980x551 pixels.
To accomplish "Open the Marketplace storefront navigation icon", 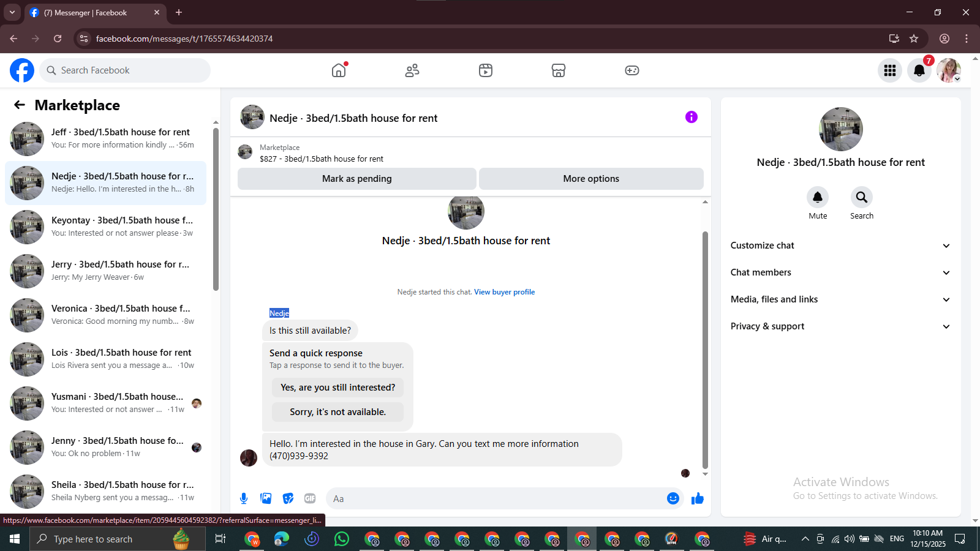I will pyautogui.click(x=559, y=70).
